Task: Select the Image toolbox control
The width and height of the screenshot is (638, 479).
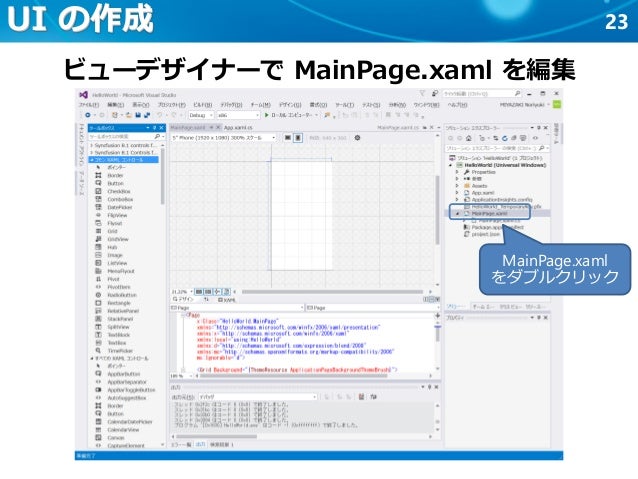Action: [x=115, y=255]
